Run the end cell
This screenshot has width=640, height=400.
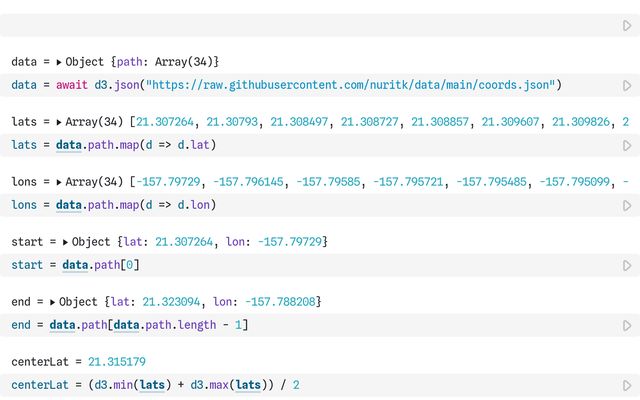click(x=627, y=325)
